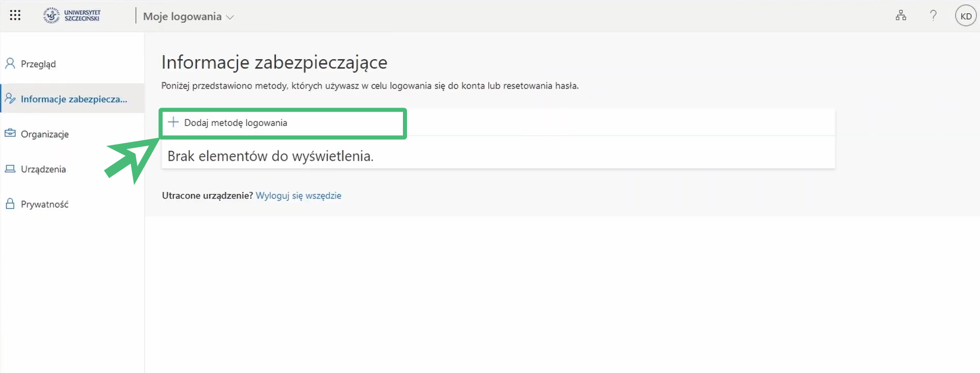The height and width of the screenshot is (373, 980).
Task: Open Organizacje from the sidebar
Action: pyautogui.click(x=45, y=134)
